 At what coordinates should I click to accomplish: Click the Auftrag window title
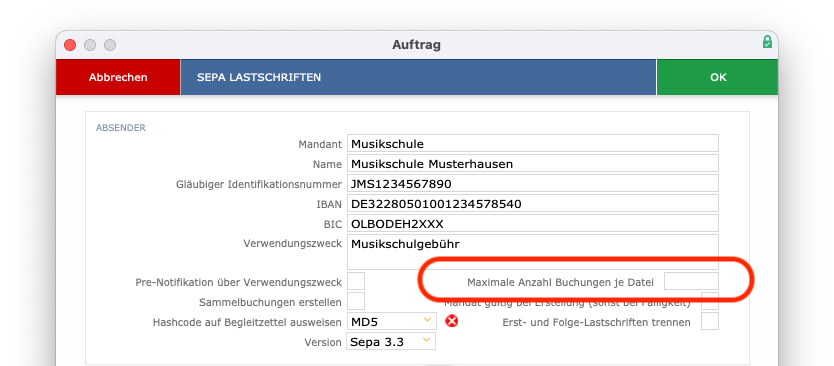click(x=416, y=45)
